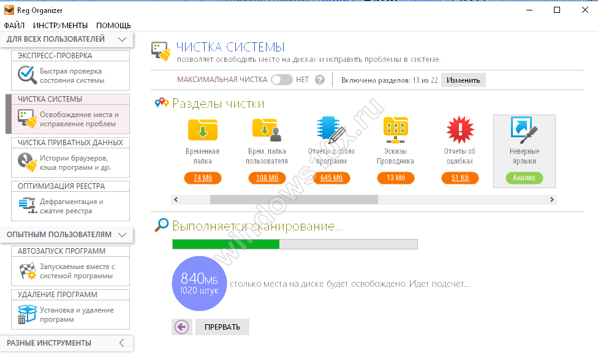Select the Эскизы Проводника icon
598x364 pixels.
click(395, 129)
